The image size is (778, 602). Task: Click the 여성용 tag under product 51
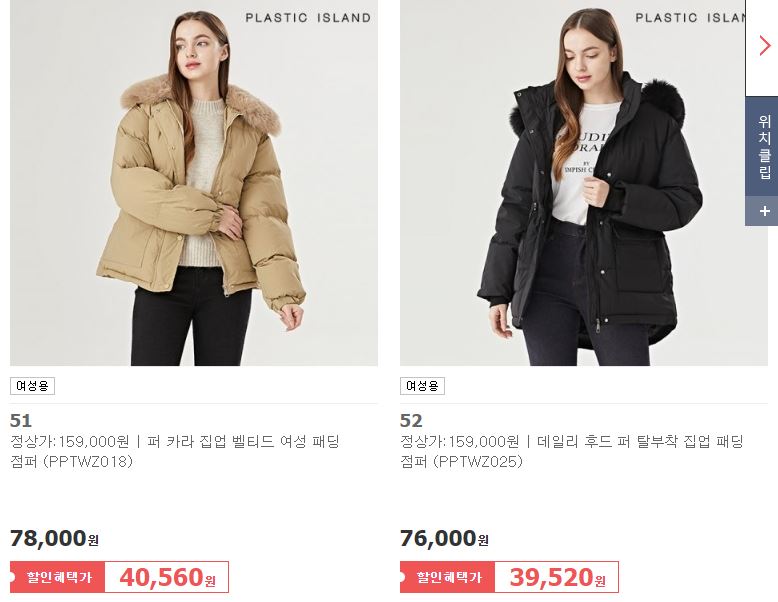tap(32, 386)
